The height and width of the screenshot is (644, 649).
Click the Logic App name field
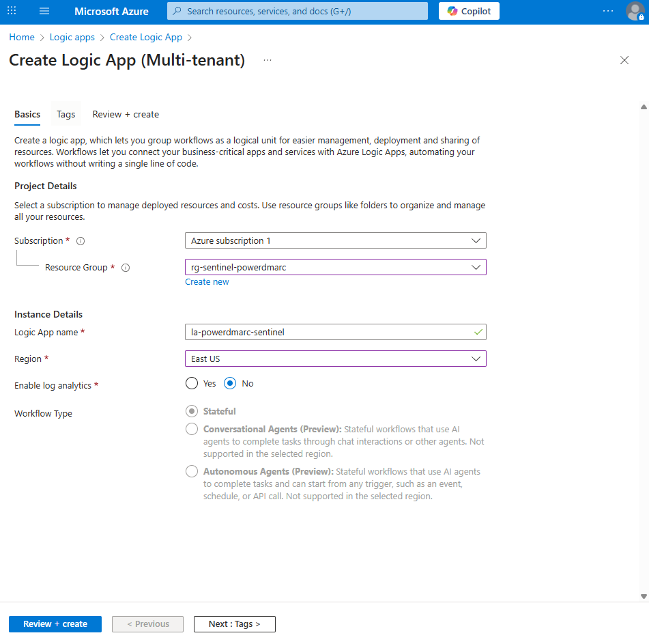pos(335,332)
